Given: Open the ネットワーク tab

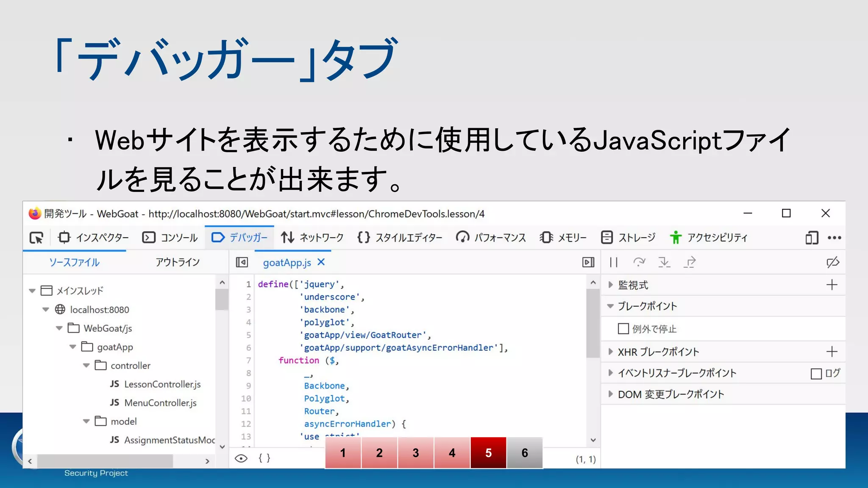Looking at the screenshot, I should click(x=312, y=238).
